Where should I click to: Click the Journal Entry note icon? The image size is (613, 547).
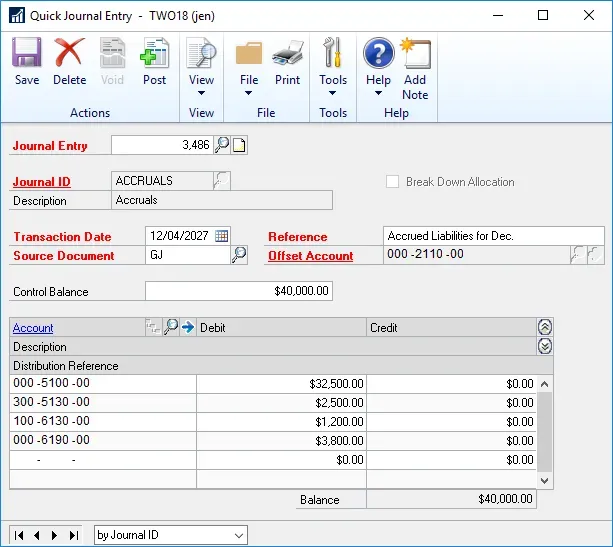[239, 146]
